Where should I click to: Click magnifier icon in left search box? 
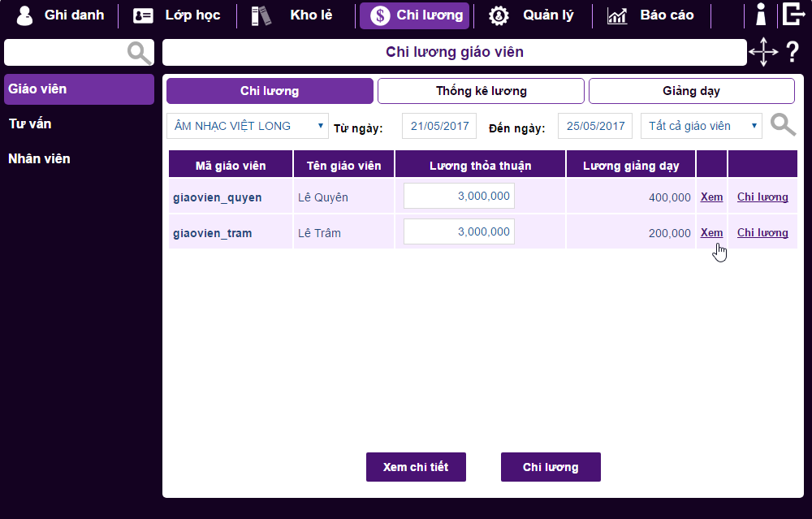point(140,53)
